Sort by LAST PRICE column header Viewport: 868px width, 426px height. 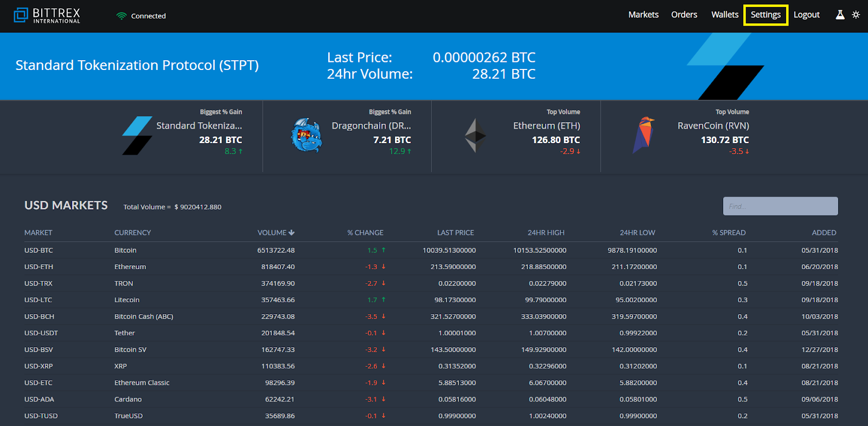coord(456,233)
